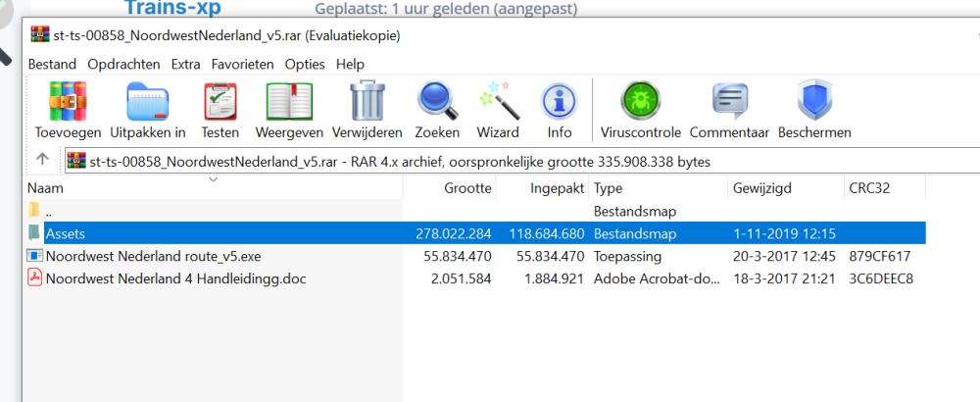The height and width of the screenshot is (402, 980).
Task: Click the Toevoegen (add) toolbar icon
Action: pyautogui.click(x=69, y=101)
